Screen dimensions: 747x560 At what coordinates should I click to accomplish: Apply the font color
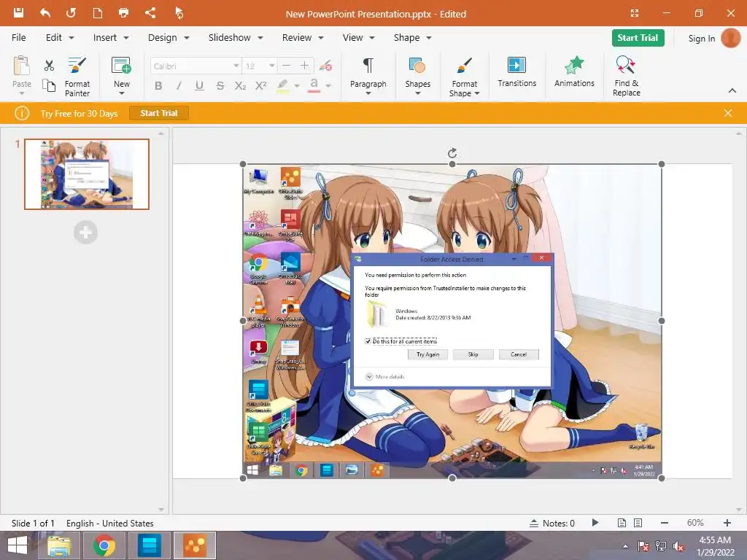314,86
